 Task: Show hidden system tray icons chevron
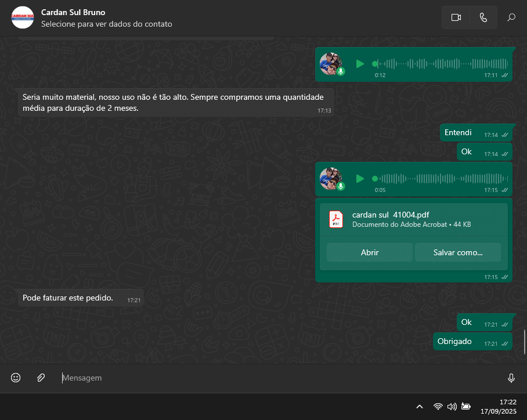[x=420, y=407]
